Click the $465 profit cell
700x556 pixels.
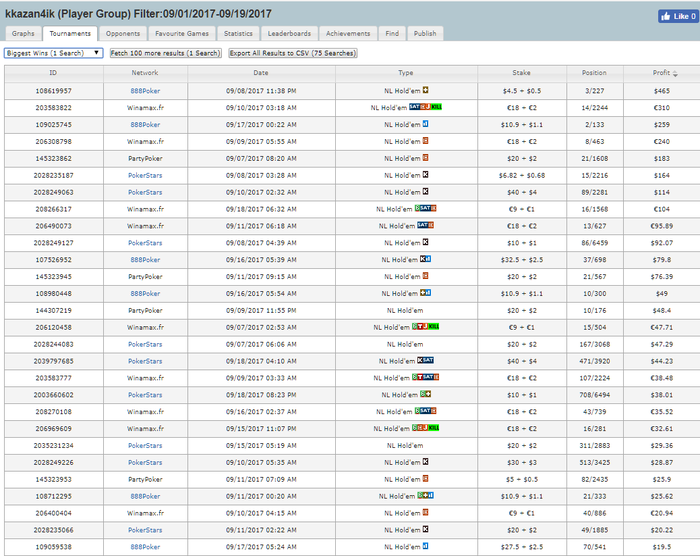pyautogui.click(x=662, y=91)
